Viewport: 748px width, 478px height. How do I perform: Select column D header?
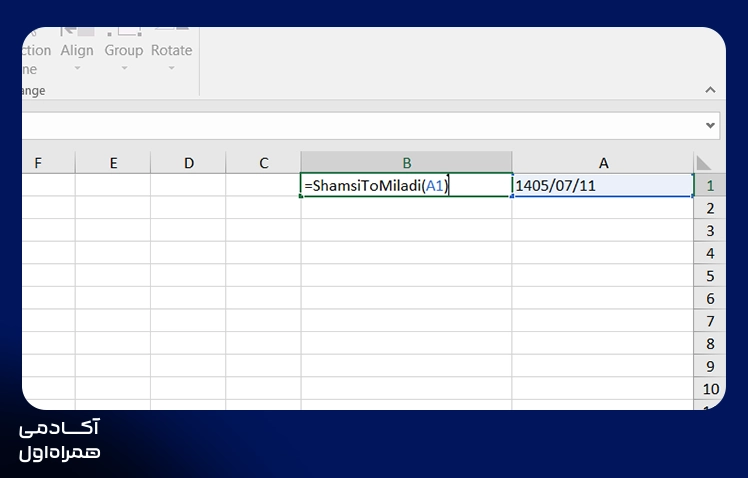coord(188,163)
